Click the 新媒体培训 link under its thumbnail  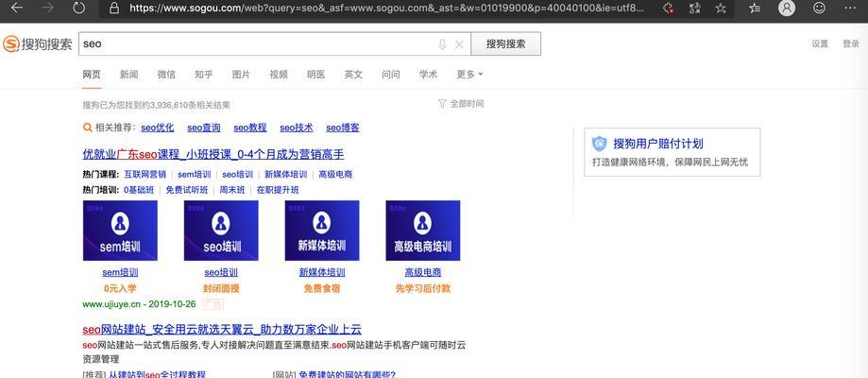click(x=322, y=273)
